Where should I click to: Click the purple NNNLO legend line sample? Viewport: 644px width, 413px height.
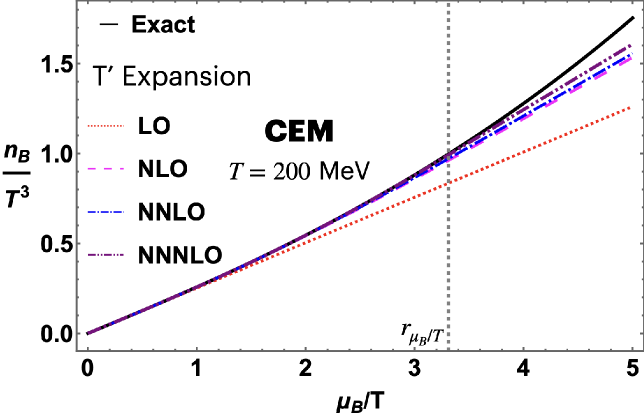click(106, 255)
